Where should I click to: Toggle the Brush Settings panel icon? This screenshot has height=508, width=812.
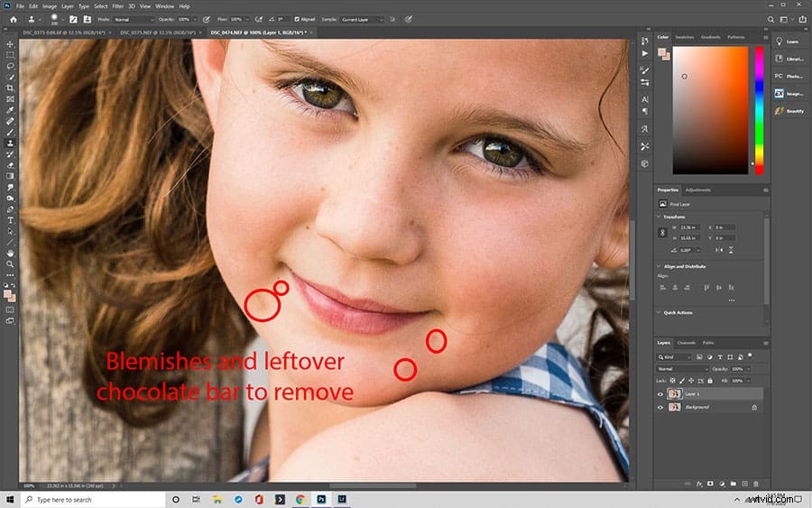click(74, 20)
